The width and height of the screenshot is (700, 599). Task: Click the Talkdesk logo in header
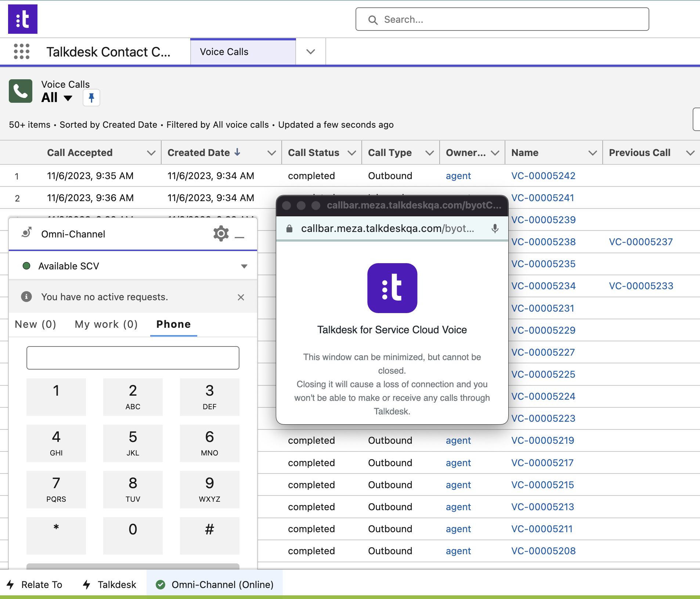pos(23,19)
